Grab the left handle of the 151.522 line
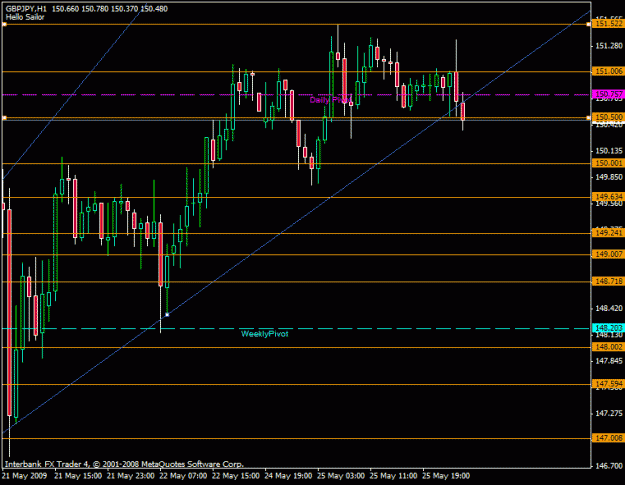Screen dimensions: 625x485 point(4,24)
